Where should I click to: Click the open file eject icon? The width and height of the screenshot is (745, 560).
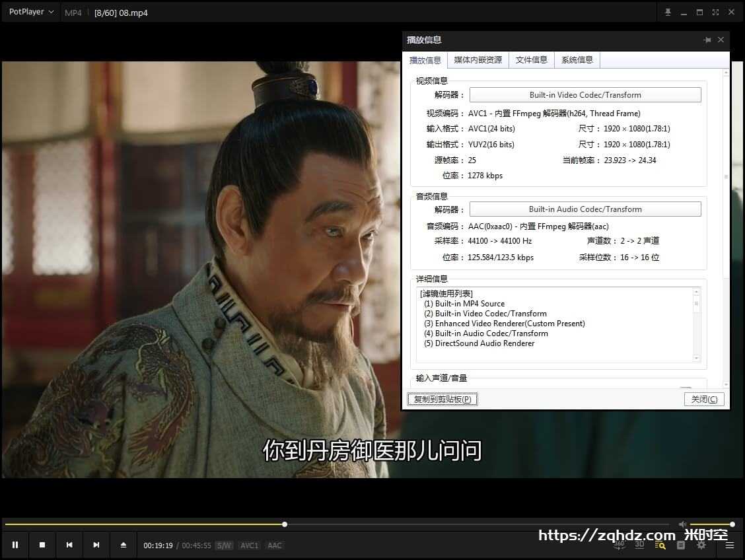(x=124, y=545)
